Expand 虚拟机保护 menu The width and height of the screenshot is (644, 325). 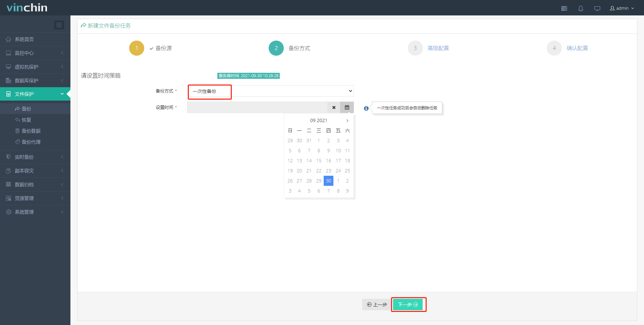coord(35,67)
